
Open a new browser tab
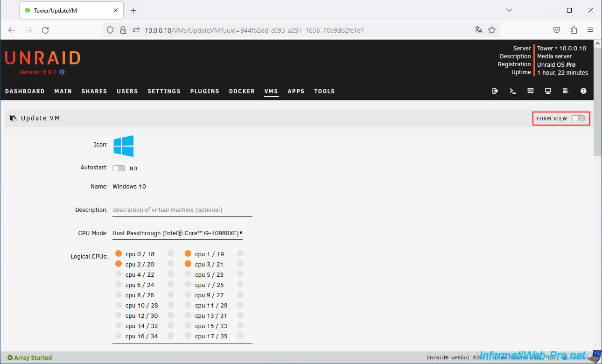133,10
